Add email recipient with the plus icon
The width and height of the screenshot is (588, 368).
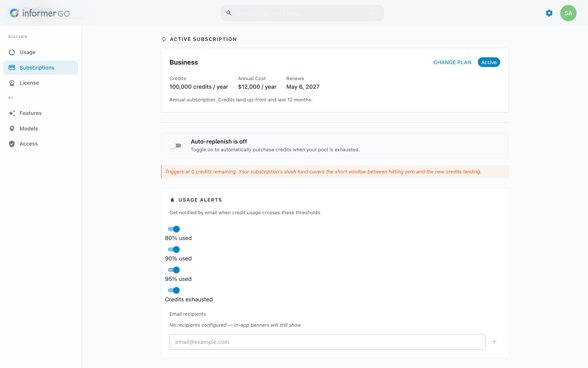(494, 341)
